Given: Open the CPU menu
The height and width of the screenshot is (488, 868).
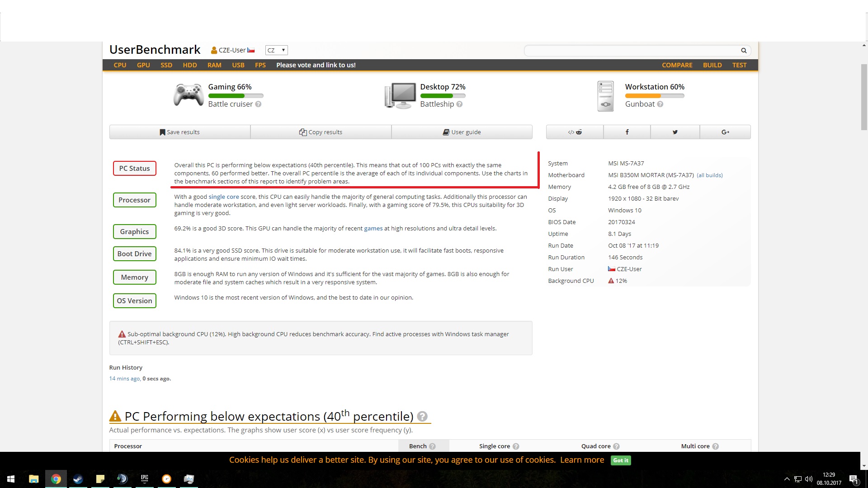Looking at the screenshot, I should pos(120,65).
